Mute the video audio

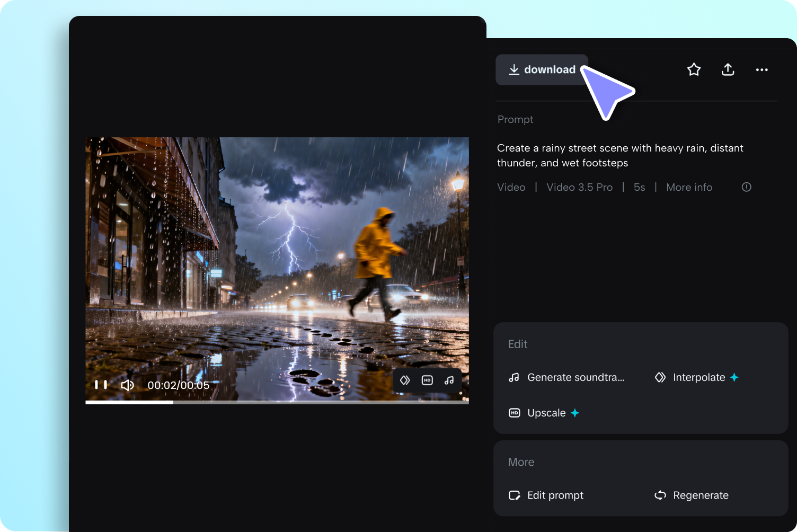(x=127, y=385)
